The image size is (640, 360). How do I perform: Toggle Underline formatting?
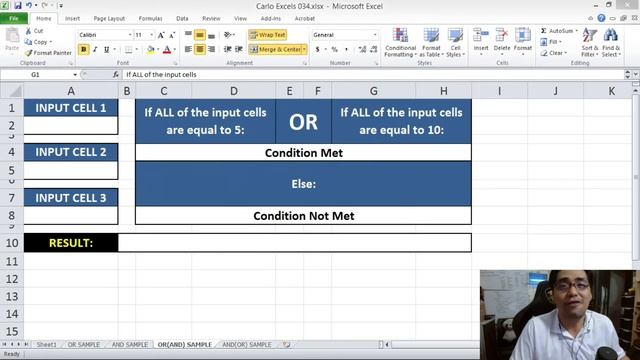click(x=107, y=49)
